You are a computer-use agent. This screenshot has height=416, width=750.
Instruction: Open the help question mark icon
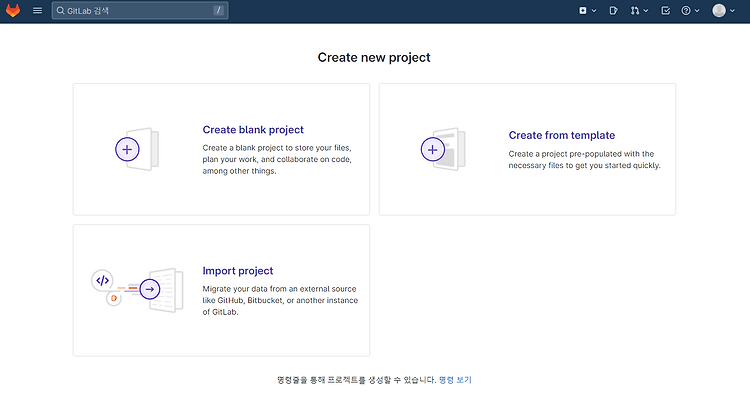click(x=686, y=11)
